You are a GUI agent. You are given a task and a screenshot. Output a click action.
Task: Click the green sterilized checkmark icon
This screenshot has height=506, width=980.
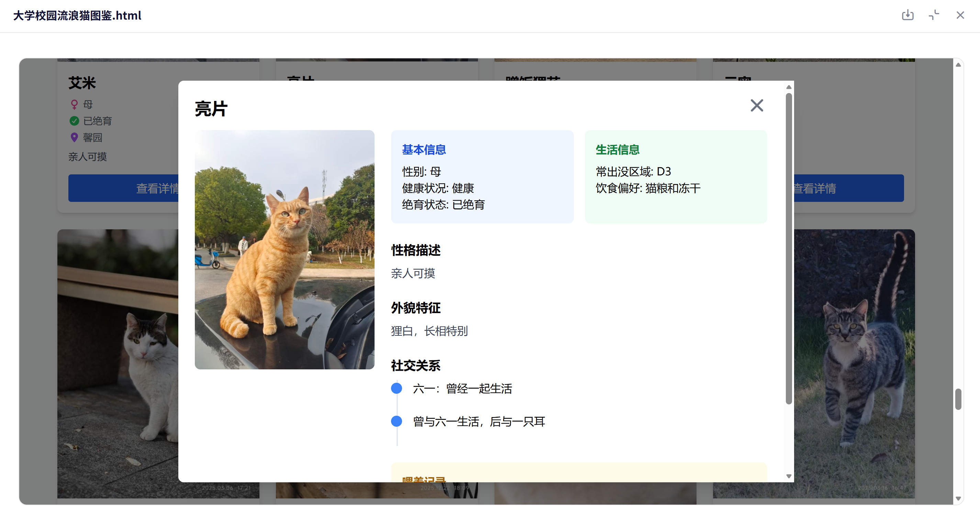pyautogui.click(x=74, y=121)
